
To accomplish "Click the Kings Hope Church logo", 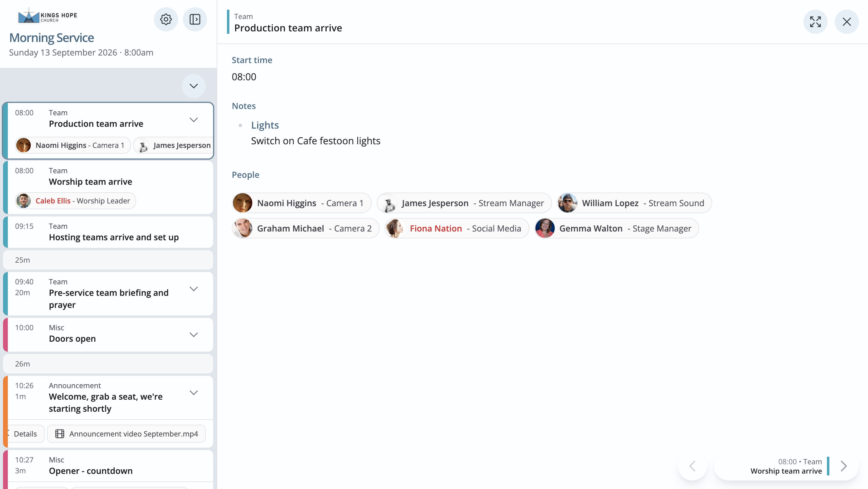I will coord(47,16).
